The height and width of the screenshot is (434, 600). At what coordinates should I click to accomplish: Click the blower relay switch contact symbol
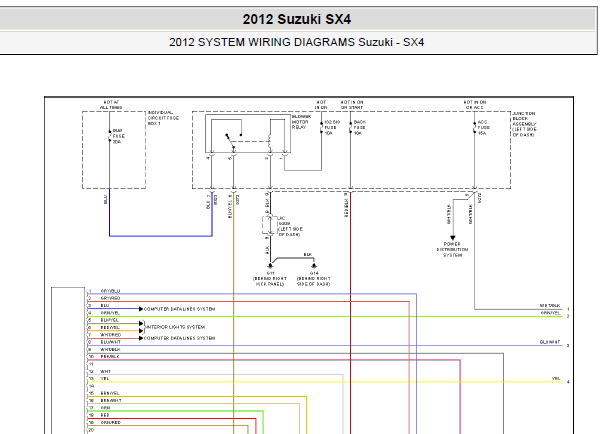click(x=233, y=141)
